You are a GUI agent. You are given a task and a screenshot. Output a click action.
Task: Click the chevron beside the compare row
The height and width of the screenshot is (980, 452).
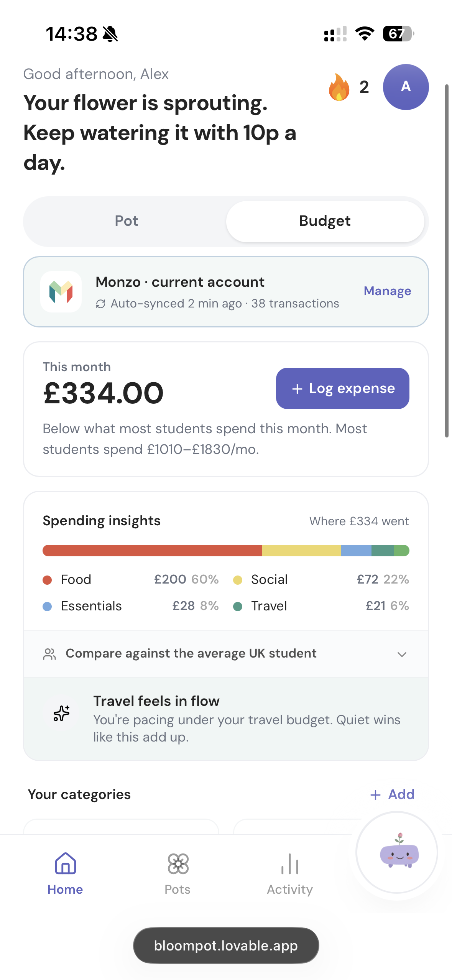point(402,654)
